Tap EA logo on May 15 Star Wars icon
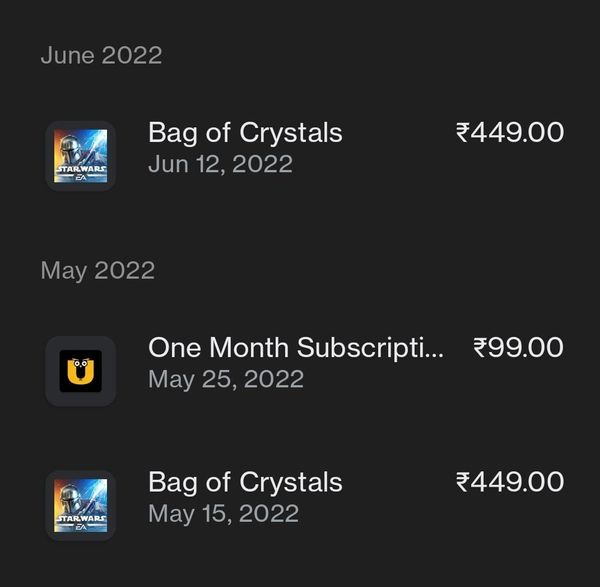The image size is (600, 587). 81,527
